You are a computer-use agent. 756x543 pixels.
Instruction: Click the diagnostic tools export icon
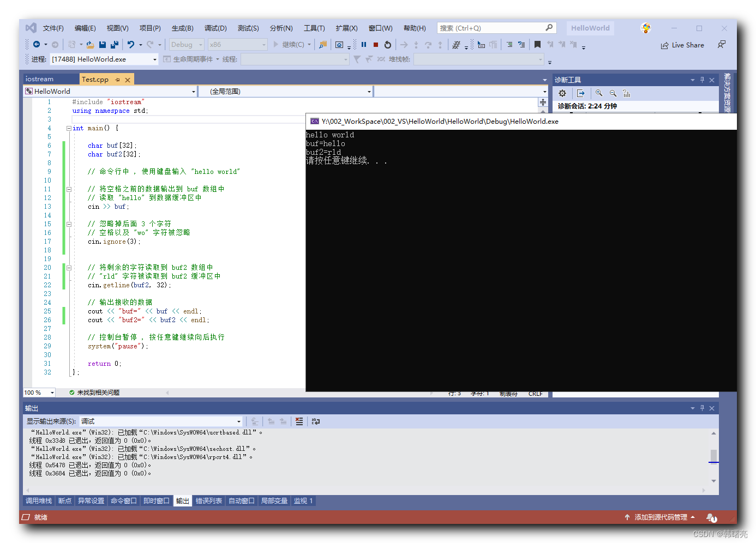581,93
